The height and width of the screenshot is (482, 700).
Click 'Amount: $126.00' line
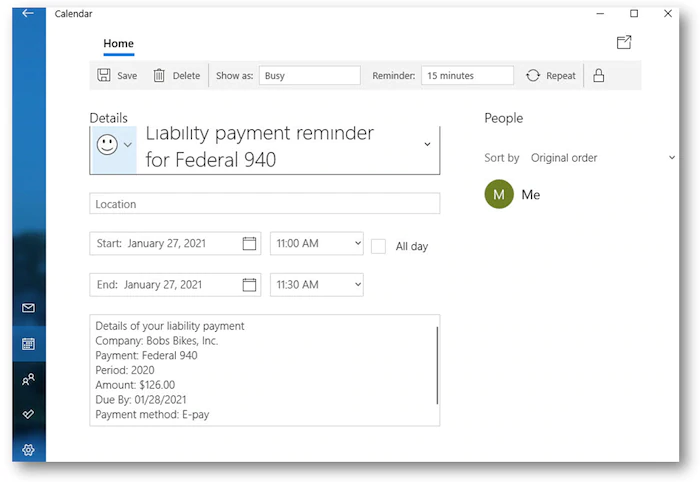click(135, 385)
